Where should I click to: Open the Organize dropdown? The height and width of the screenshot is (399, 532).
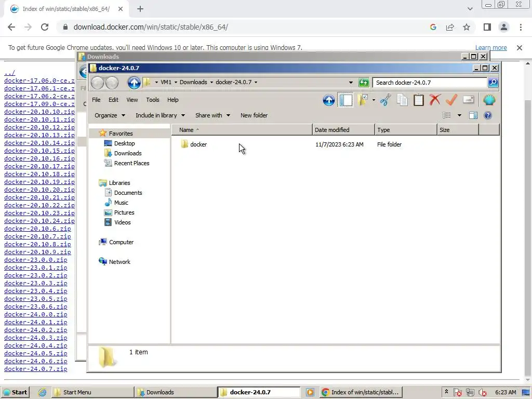[110, 115]
